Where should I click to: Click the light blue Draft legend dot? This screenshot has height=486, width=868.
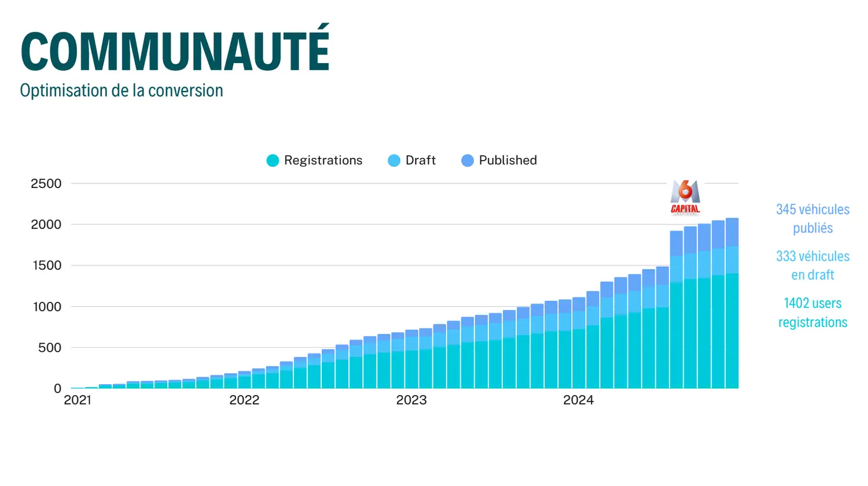point(394,161)
